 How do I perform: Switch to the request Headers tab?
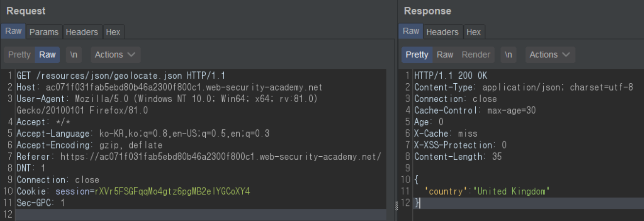[82, 32]
